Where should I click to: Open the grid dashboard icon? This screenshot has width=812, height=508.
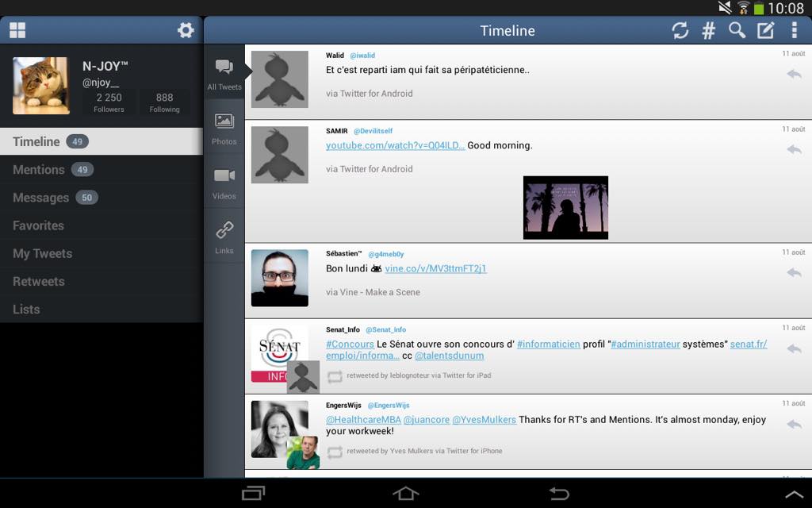point(17,30)
